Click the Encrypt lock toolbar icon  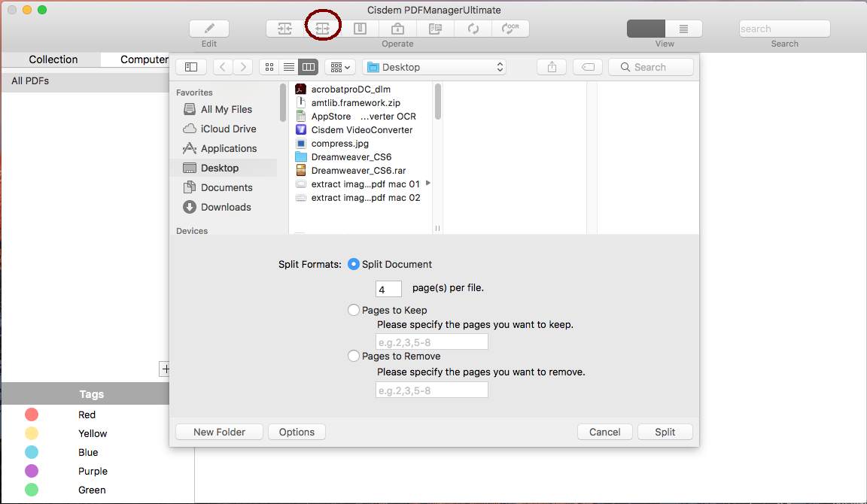click(397, 29)
